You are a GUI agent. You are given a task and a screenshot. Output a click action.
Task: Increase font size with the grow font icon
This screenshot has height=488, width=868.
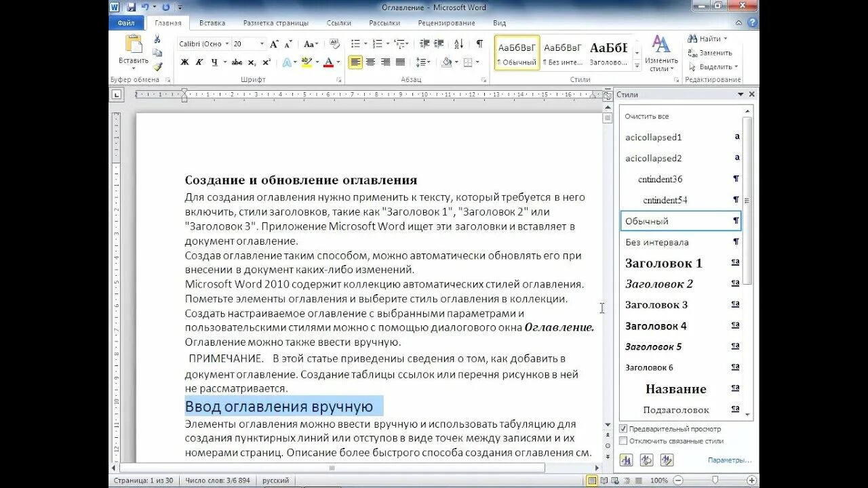[274, 44]
